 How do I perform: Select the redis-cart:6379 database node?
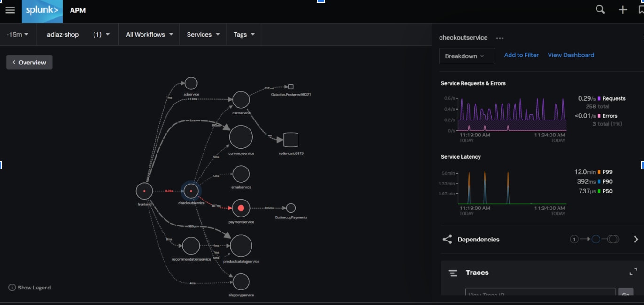click(x=291, y=140)
